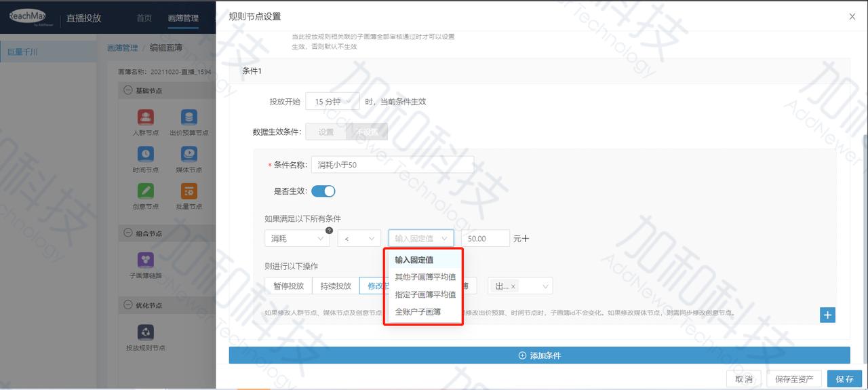Close the 规则节点设置 dialog
Screen dimensions: 868x390
852,16
